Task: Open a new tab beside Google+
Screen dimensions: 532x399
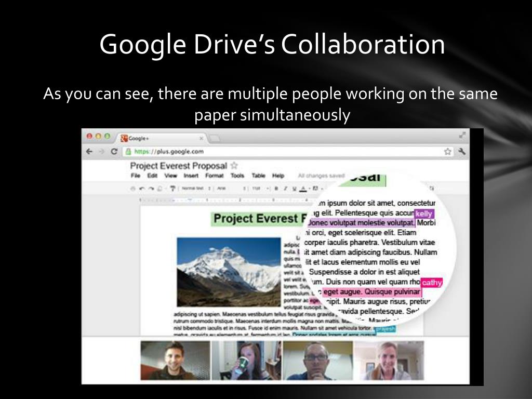Action: [x=215, y=138]
